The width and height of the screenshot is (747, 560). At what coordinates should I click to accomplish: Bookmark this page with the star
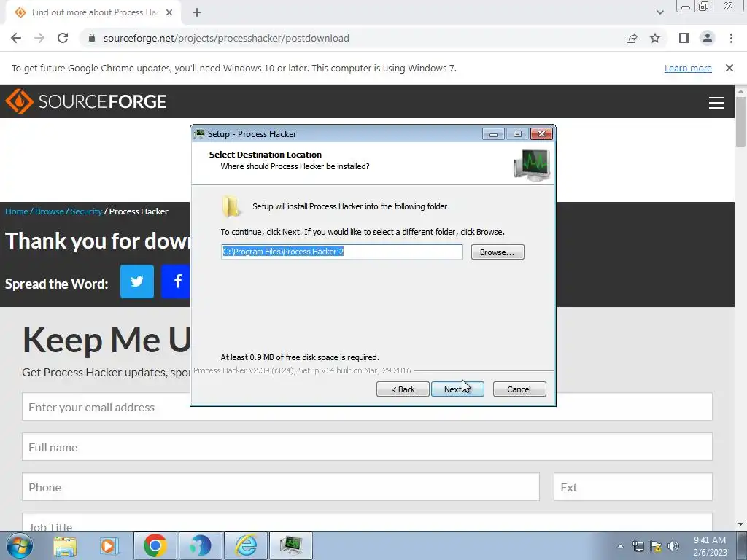coord(655,38)
